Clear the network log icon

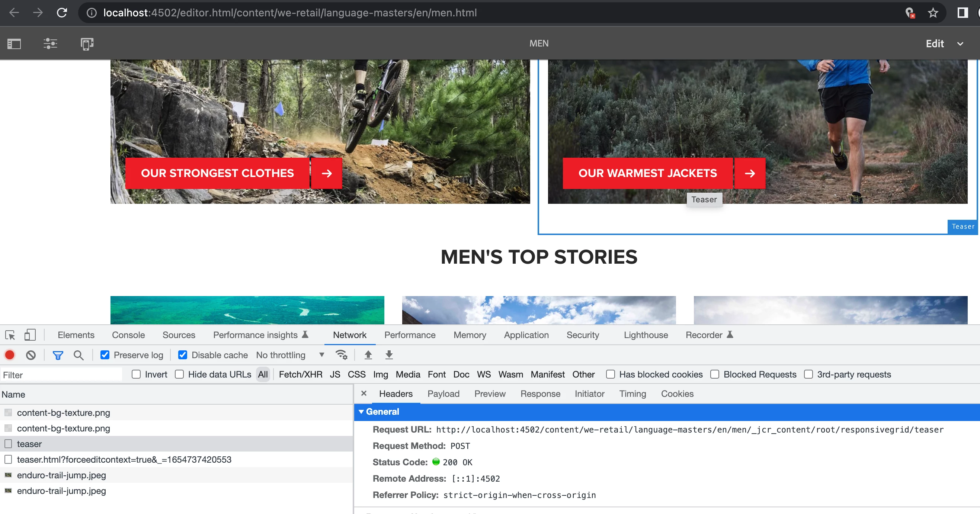31,355
